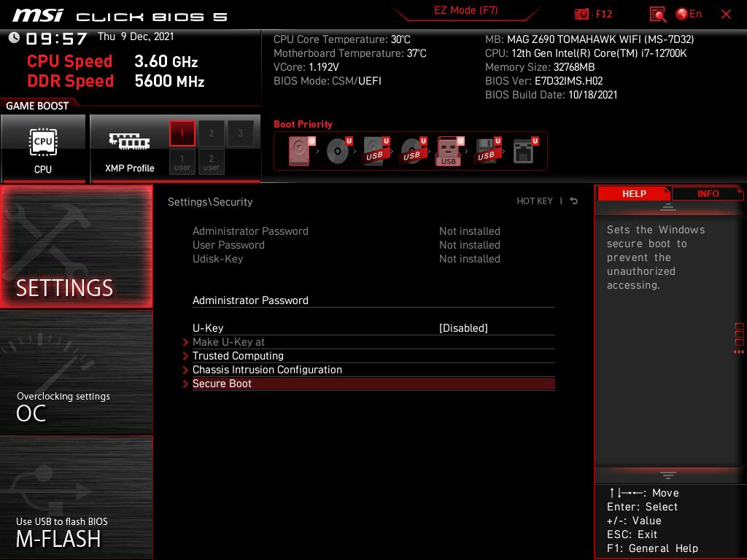Click the arrow icon before Trusted Computing
The height and width of the screenshot is (560, 747).
click(x=186, y=356)
